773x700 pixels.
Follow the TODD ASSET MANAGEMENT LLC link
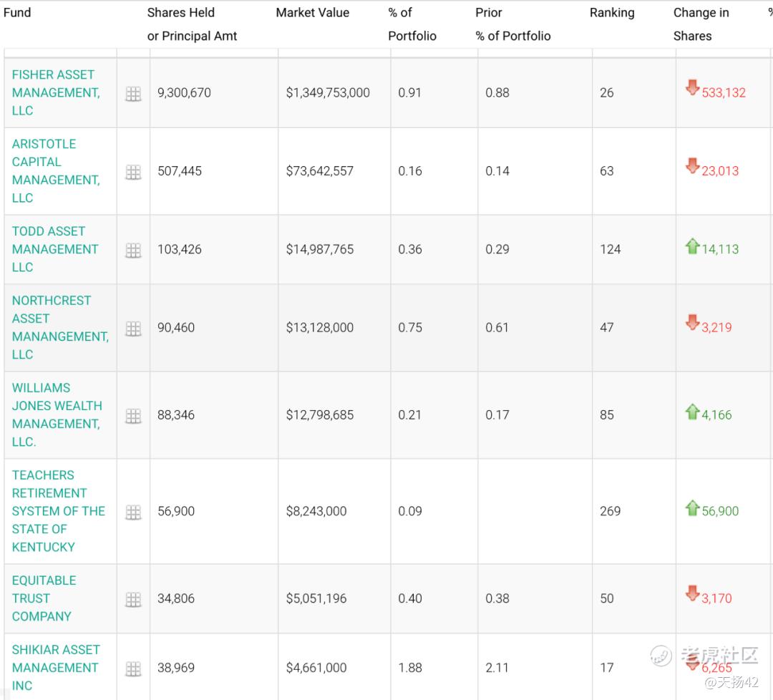55,249
